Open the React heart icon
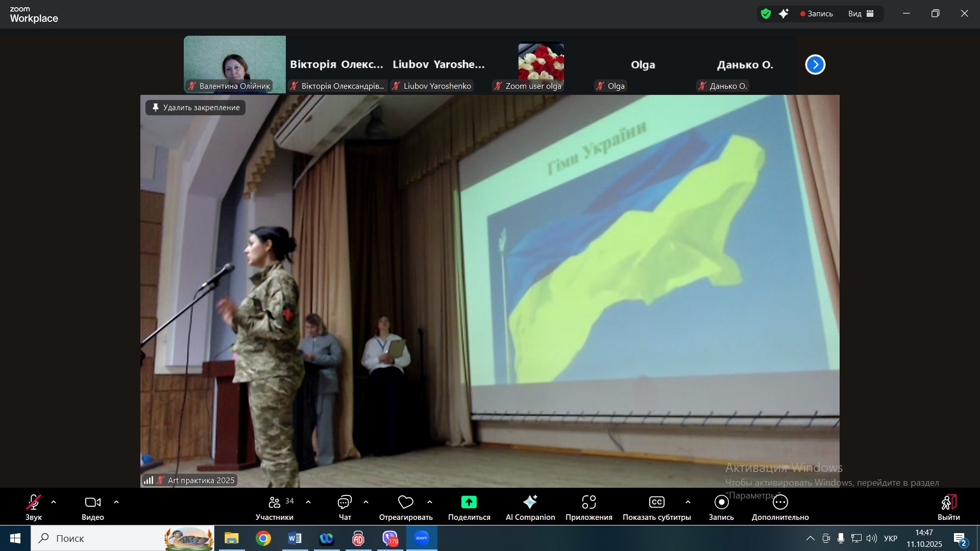The height and width of the screenshot is (551, 980). tap(405, 503)
